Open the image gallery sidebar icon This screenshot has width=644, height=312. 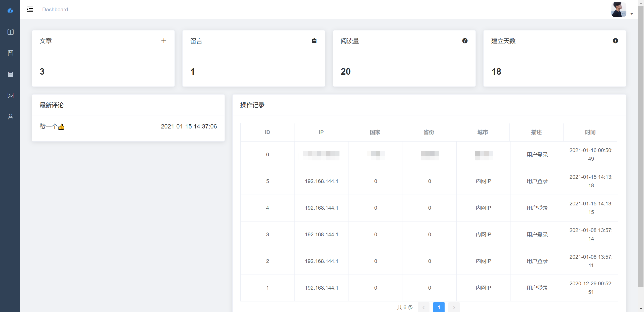[x=10, y=96]
